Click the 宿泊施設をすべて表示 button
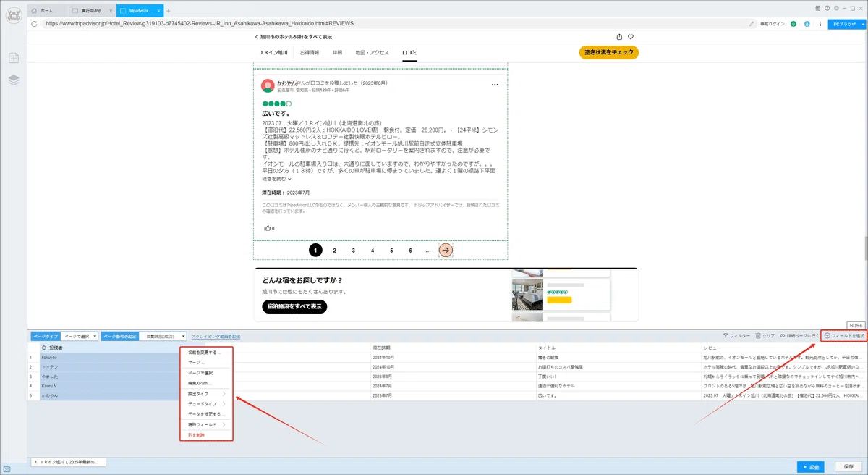 (x=294, y=306)
